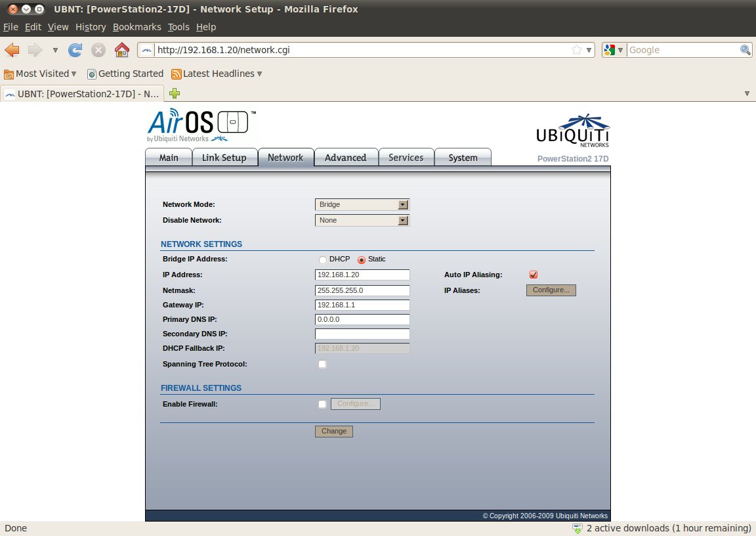
Task: Open the URL bar history dropdown
Action: click(x=589, y=50)
